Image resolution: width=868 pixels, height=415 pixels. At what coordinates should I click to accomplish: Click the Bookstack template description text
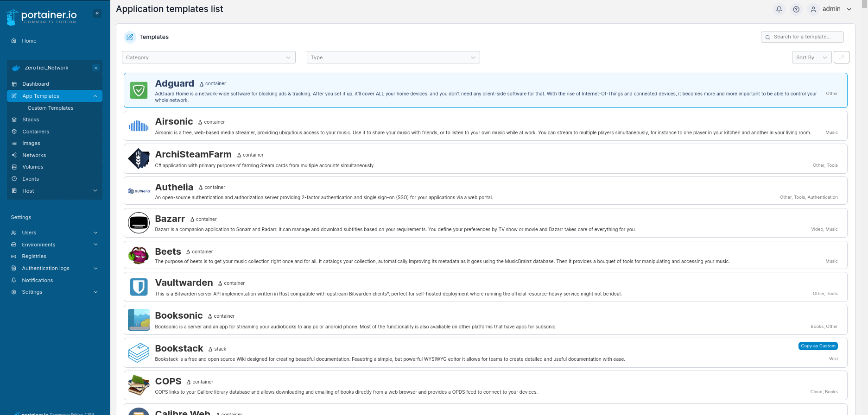pos(390,359)
